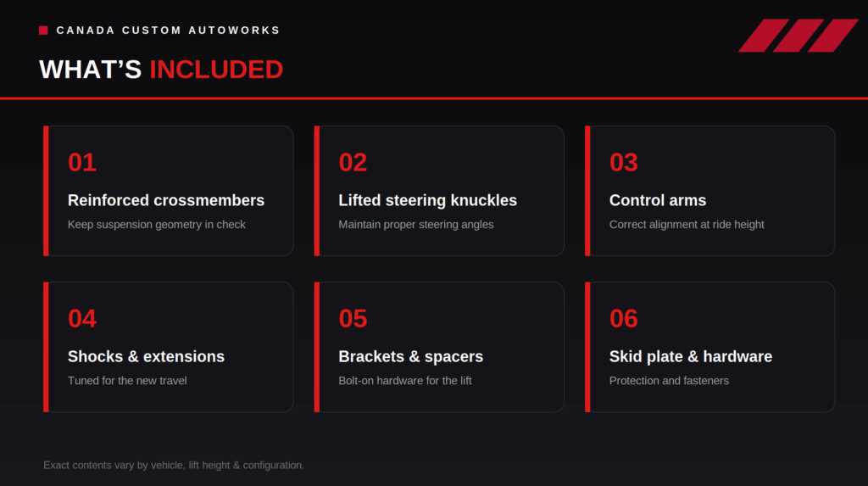Click the CANADA CUSTOM AUTOWORKS brand text
The height and width of the screenshot is (486, 868).
[169, 31]
